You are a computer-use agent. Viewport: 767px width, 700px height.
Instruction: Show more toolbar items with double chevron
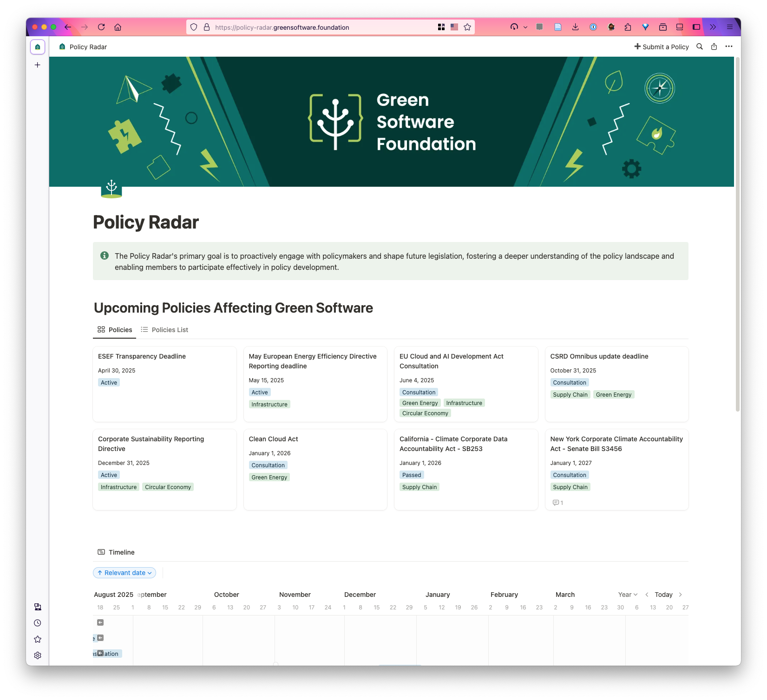[713, 27]
